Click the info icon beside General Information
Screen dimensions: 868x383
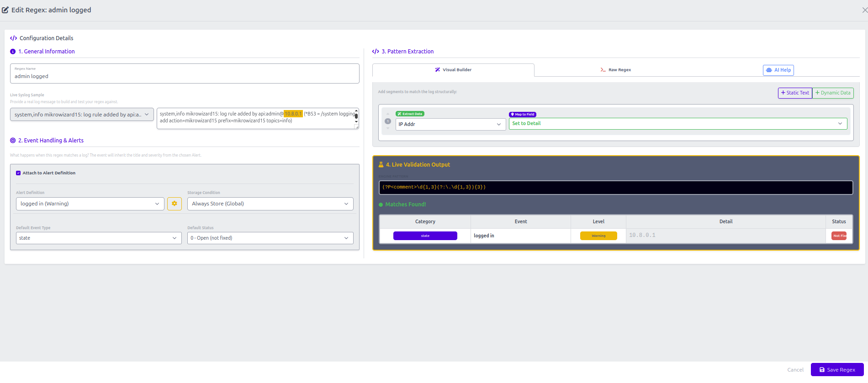click(x=13, y=52)
